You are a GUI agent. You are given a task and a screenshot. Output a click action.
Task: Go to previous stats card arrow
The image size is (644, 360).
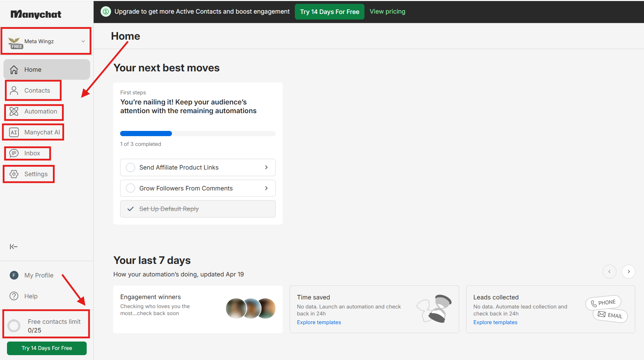pos(610,272)
